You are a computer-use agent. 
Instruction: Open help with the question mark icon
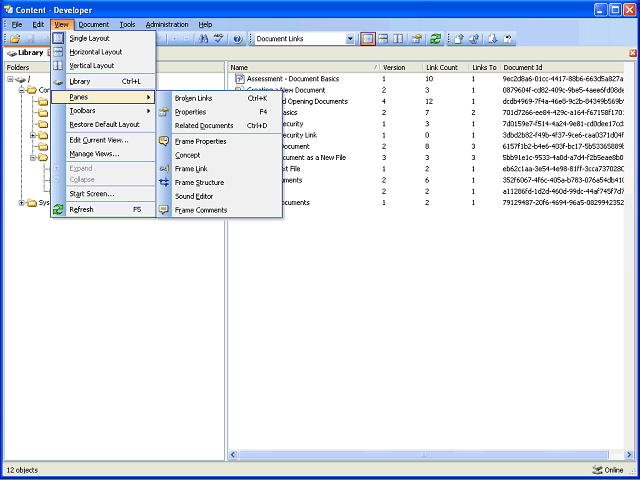click(x=238, y=39)
